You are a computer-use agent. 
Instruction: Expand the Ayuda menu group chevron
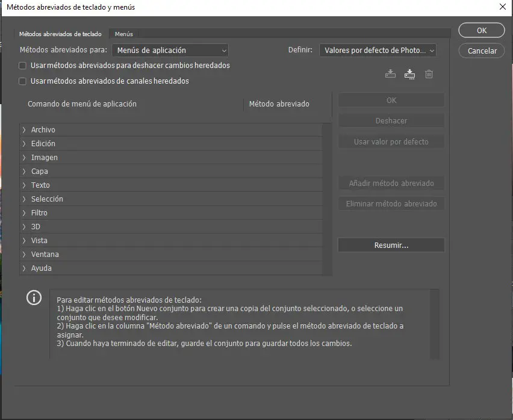pyautogui.click(x=24, y=268)
